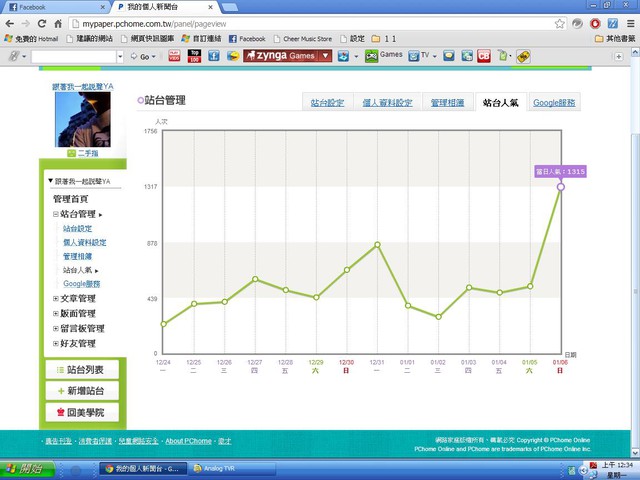Viewport: 640px width, 480px height.
Task: Click the Top 100 toolbar icon
Action: coord(195,56)
